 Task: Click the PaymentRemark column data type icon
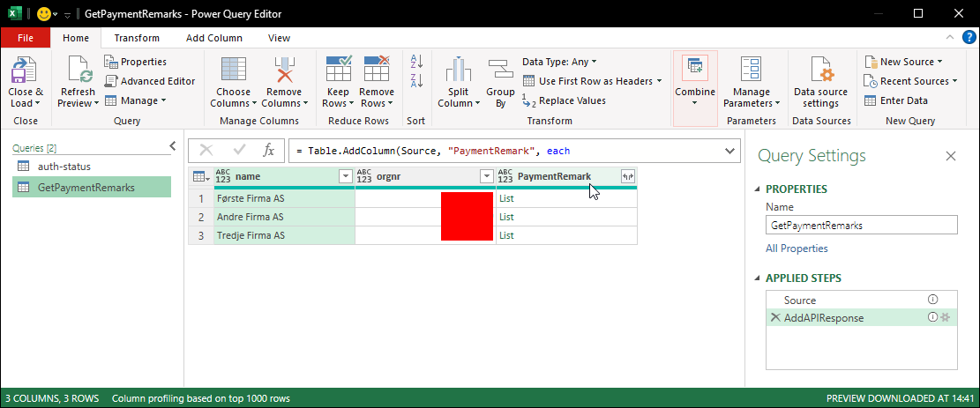(x=505, y=177)
